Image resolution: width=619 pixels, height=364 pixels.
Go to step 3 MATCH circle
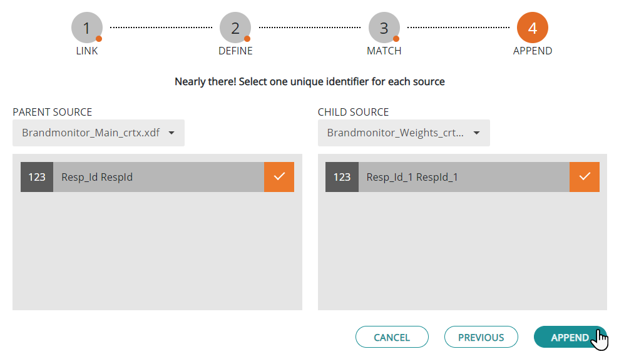point(384,28)
